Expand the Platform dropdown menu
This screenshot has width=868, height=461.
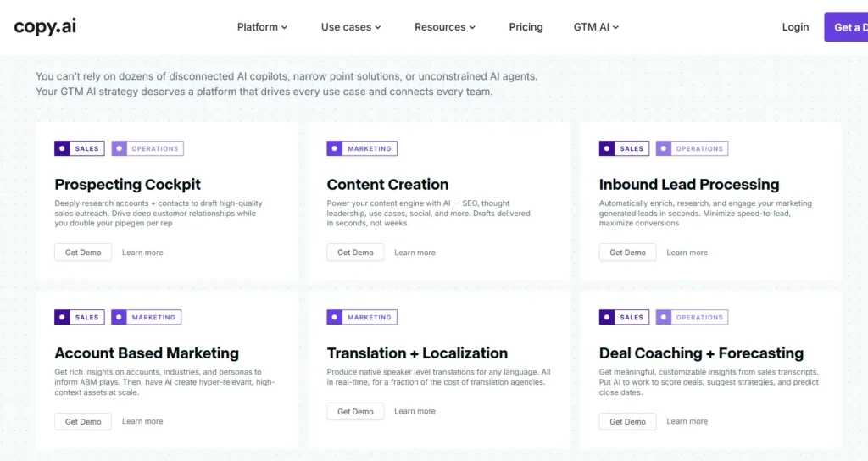pos(262,27)
